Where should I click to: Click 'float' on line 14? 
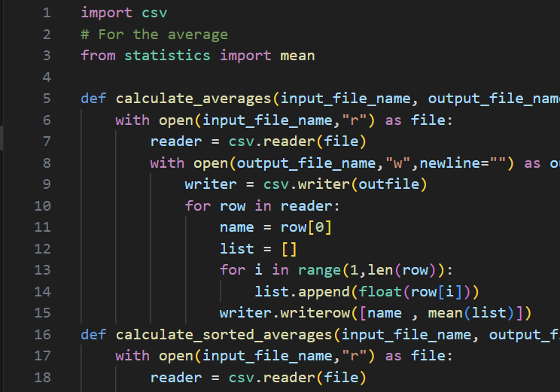pos(380,292)
